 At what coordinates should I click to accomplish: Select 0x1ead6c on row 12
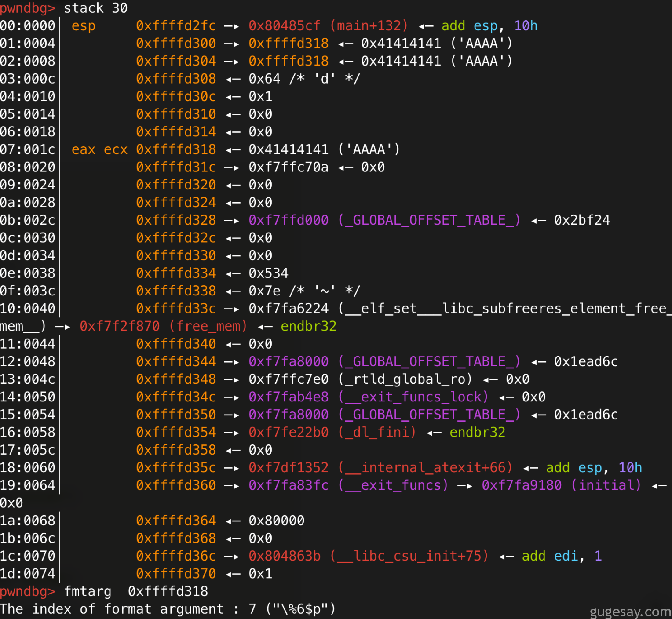pyautogui.click(x=586, y=361)
